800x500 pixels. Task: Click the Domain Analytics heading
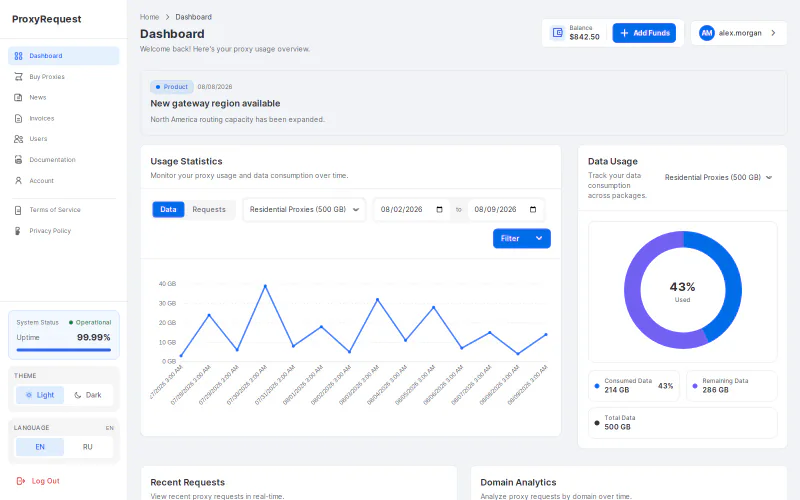[x=518, y=482]
